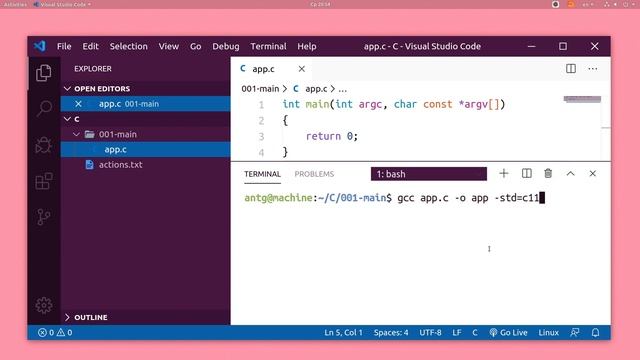Click the VS Code logo icon
The image size is (640, 360).
point(40,46)
